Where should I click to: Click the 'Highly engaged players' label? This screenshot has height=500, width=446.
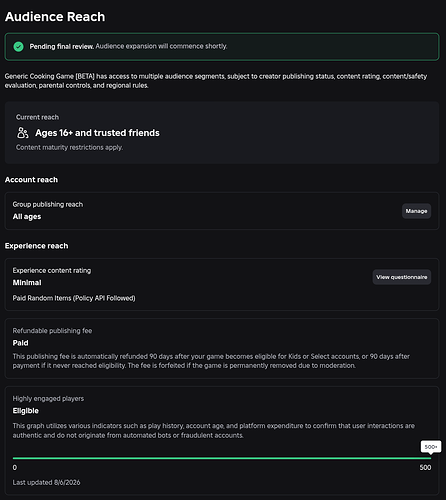coord(48,399)
